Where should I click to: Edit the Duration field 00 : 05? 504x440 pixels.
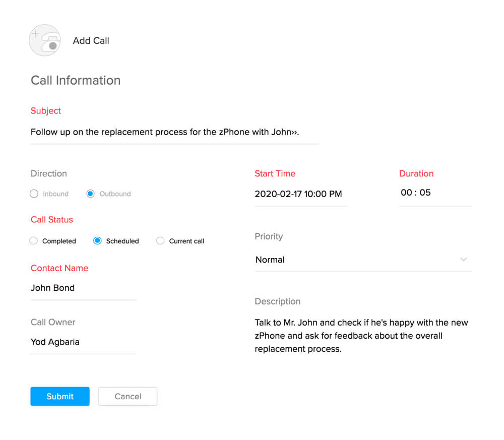point(435,193)
